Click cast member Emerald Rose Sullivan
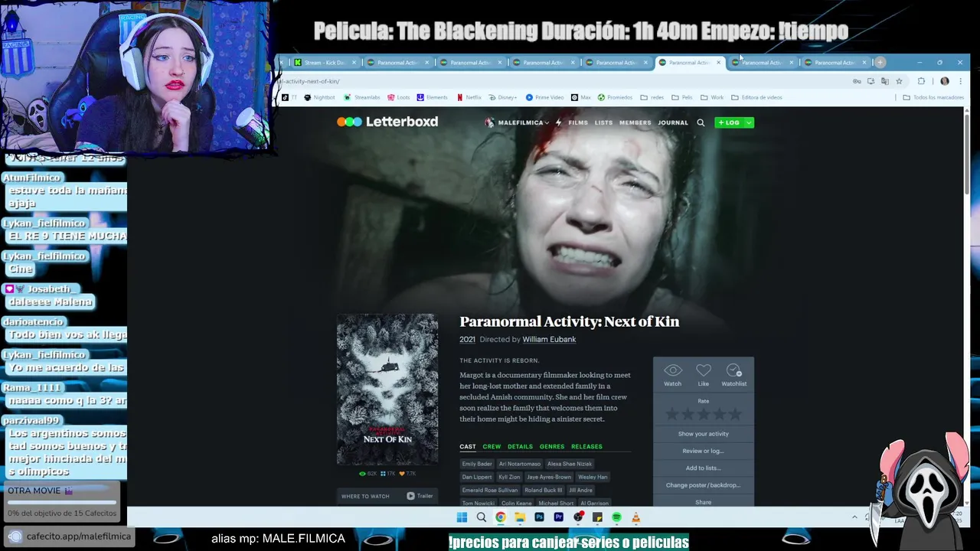Image resolution: width=980 pixels, height=551 pixels. pyautogui.click(x=490, y=490)
